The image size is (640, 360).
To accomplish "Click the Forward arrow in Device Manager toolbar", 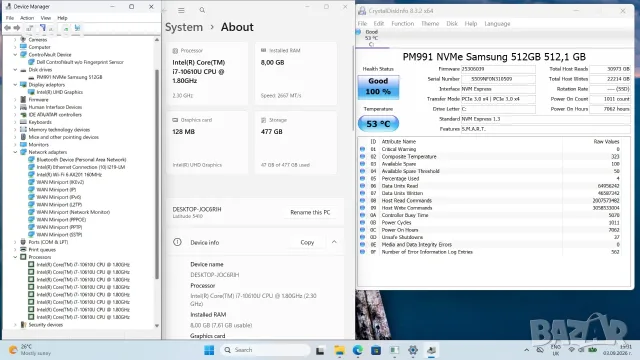I will pos(17,28).
